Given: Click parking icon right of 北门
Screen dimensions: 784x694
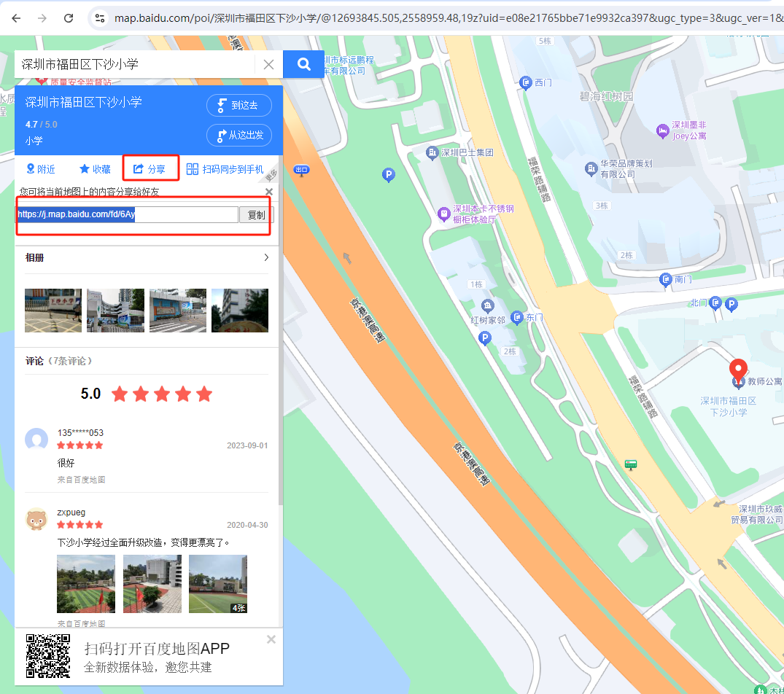Looking at the screenshot, I should tap(731, 304).
